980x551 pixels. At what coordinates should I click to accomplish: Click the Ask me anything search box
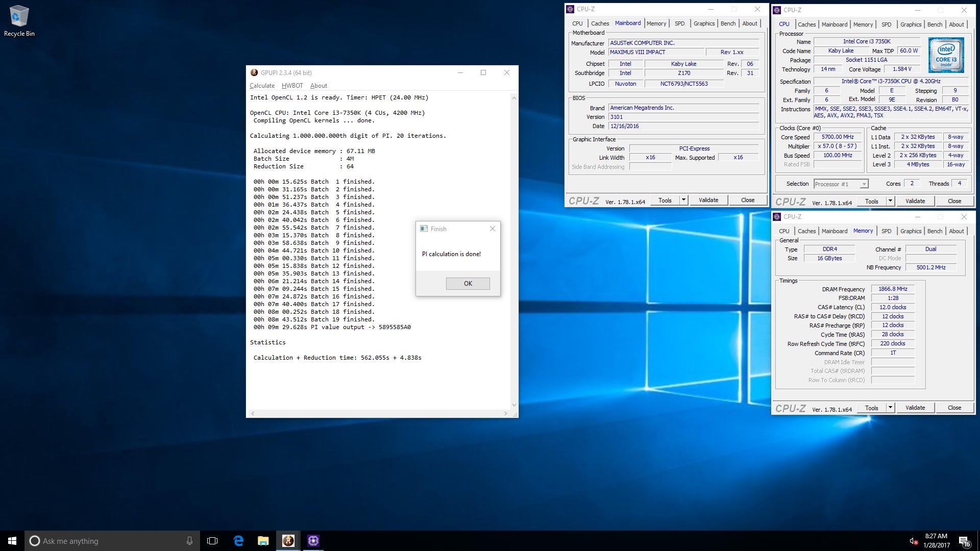click(x=111, y=541)
